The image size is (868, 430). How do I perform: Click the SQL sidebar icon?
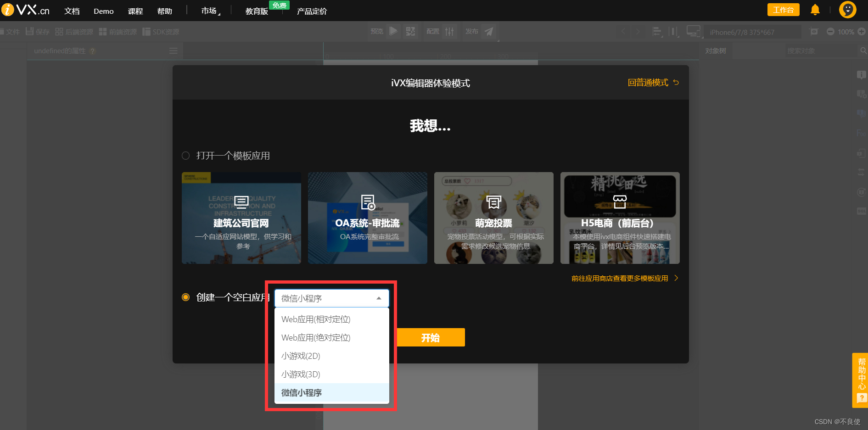click(x=861, y=211)
